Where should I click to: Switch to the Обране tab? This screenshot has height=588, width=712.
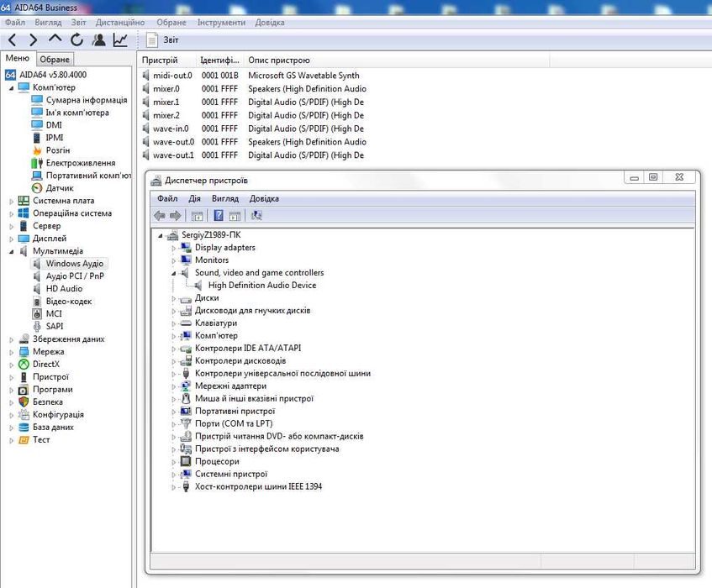pos(55,60)
